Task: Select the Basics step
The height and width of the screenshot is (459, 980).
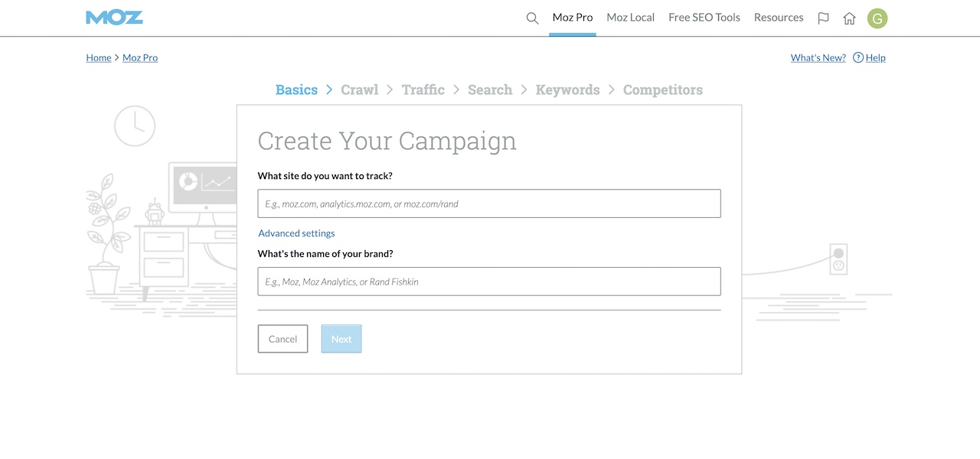Action: 296,90
